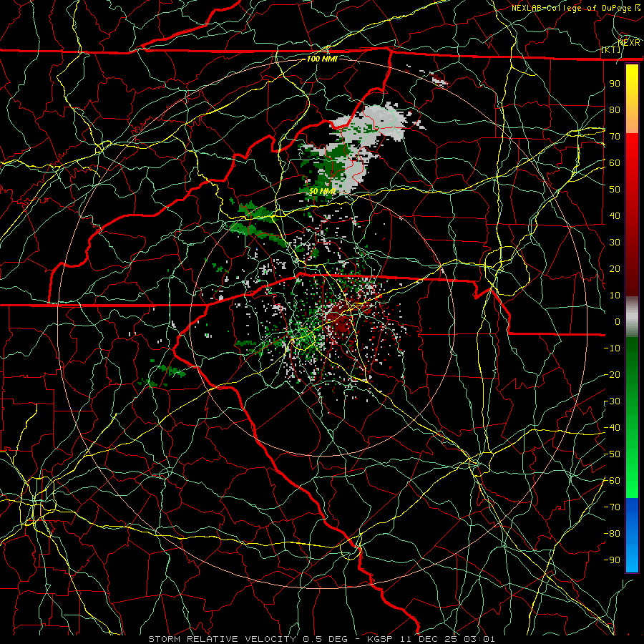Pick the gray zero-velocity color bar segment

[632, 317]
